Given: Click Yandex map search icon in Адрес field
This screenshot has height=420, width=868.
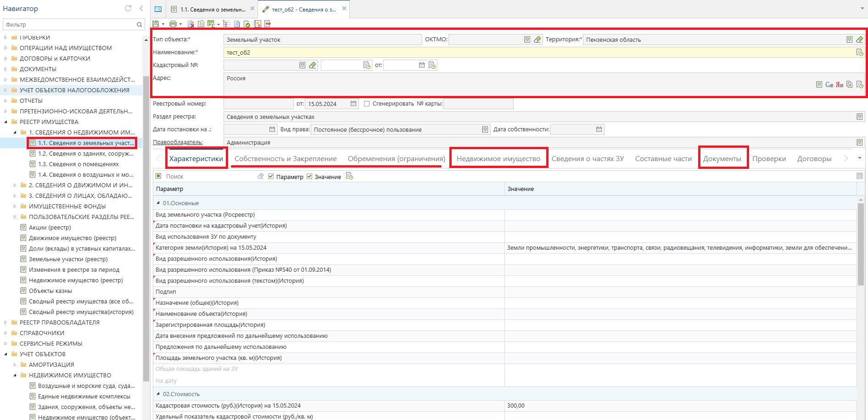Looking at the screenshot, I should (x=839, y=84).
